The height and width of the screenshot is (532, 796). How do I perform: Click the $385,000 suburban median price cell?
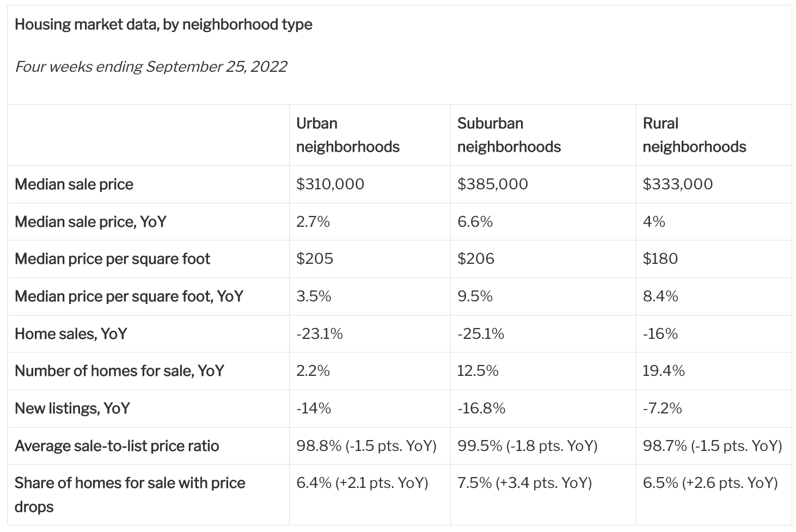(492, 184)
